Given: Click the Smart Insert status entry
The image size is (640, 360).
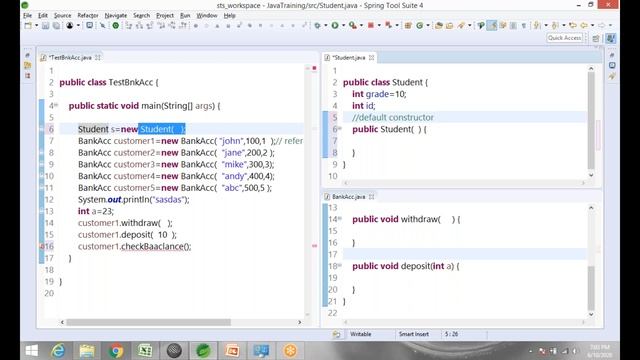Looking at the screenshot, I should click(x=413, y=334).
